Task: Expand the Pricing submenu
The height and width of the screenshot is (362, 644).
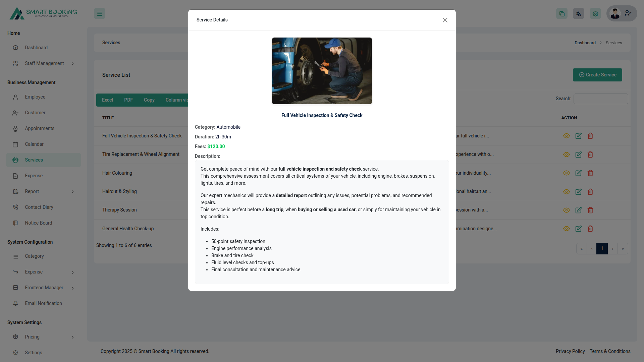Action: tap(73, 337)
